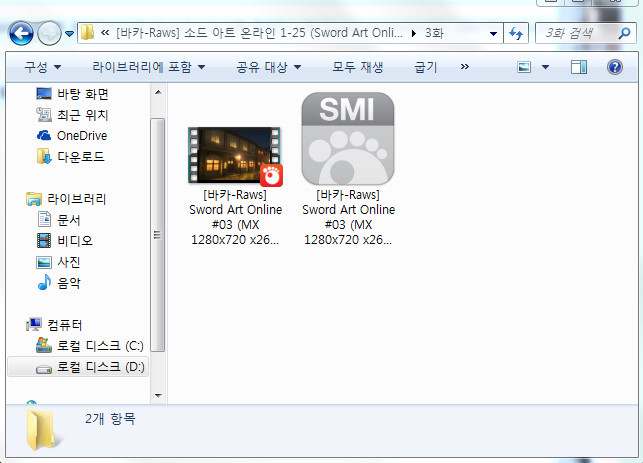The image size is (643, 463).
Task: Select 바탕 화면 in navigation pane
Action: (82, 94)
